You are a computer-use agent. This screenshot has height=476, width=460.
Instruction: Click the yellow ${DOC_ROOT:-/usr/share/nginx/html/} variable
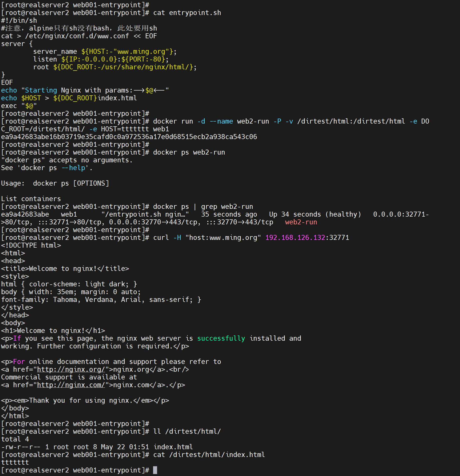tap(125, 67)
